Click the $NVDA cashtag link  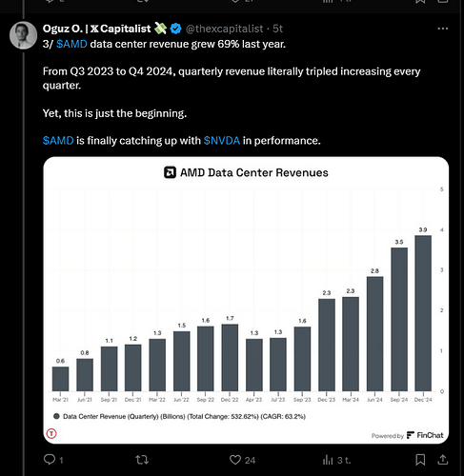222,140
